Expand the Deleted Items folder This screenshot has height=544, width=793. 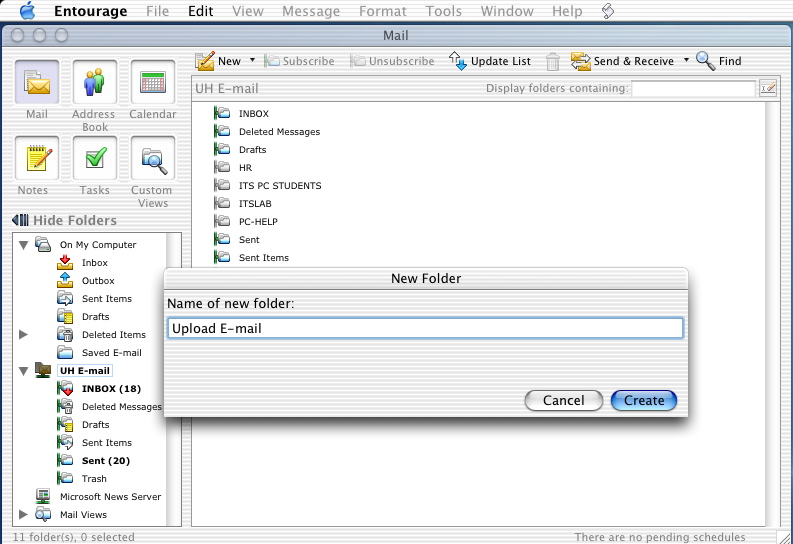point(23,334)
